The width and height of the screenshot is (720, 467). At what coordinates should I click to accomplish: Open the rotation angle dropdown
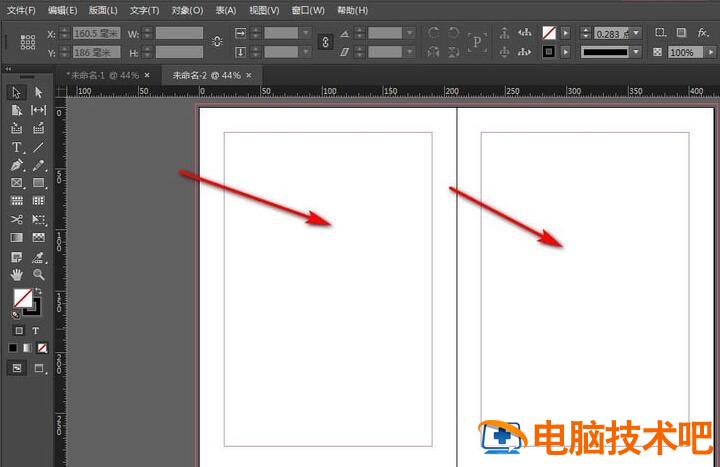(410, 33)
